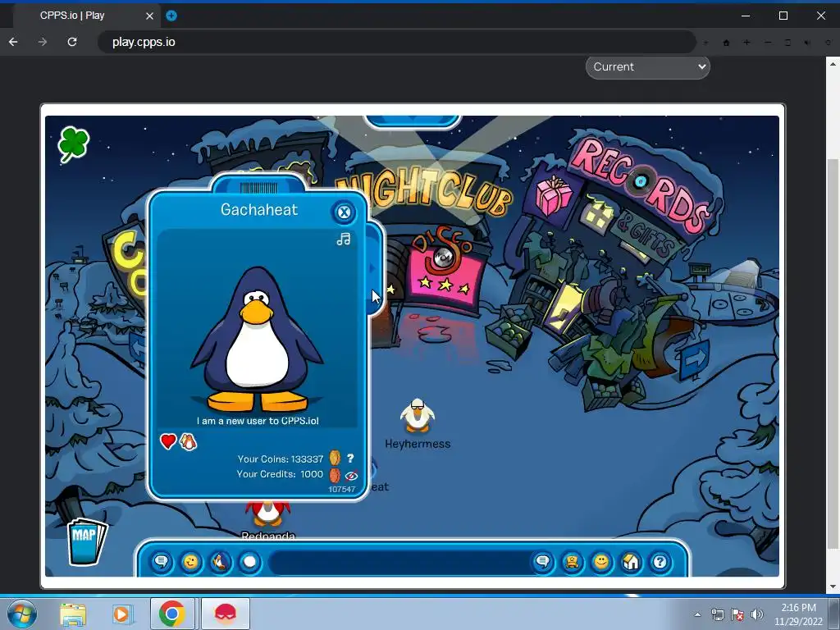Click the browser back arrow
Viewport: 840px width, 630px height.
click(13, 42)
